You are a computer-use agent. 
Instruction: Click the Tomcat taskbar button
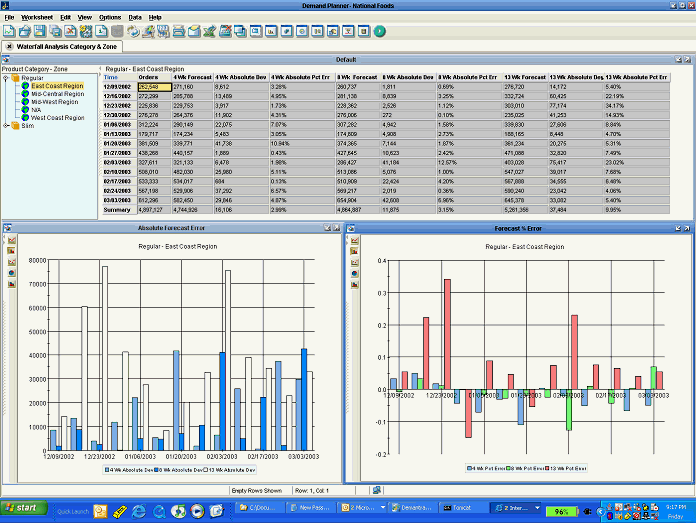pos(459,508)
